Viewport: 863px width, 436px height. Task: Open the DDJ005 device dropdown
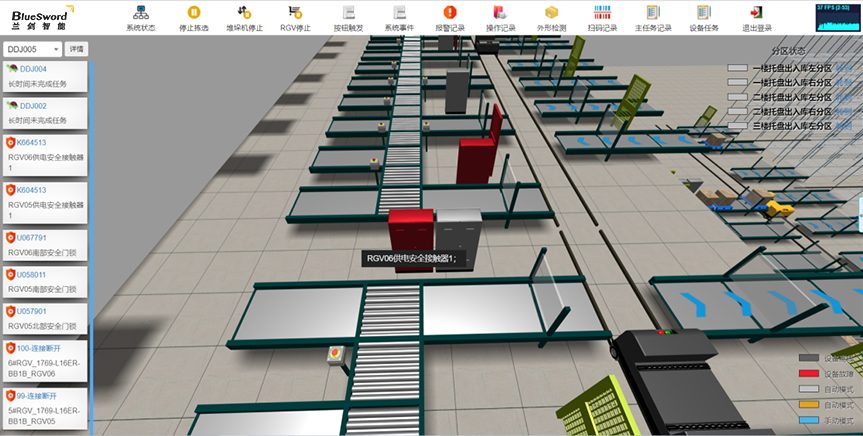(32, 48)
